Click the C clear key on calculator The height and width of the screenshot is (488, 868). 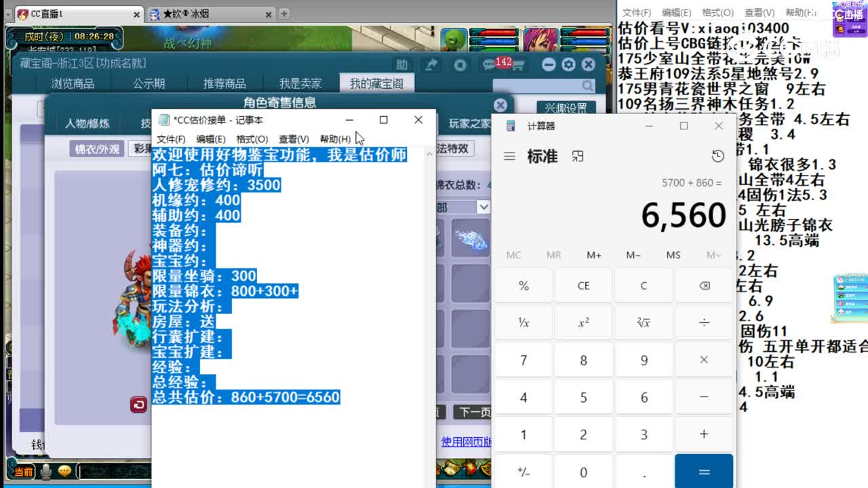[644, 285]
